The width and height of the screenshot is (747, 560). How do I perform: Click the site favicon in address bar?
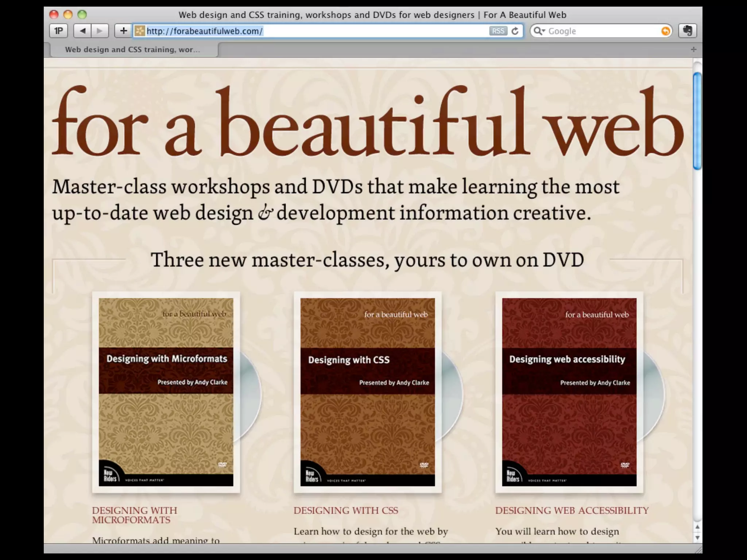140,31
